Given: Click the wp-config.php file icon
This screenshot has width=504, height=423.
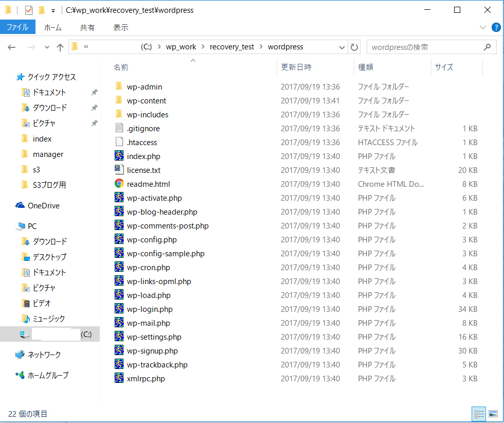Looking at the screenshot, I should 119,239.
